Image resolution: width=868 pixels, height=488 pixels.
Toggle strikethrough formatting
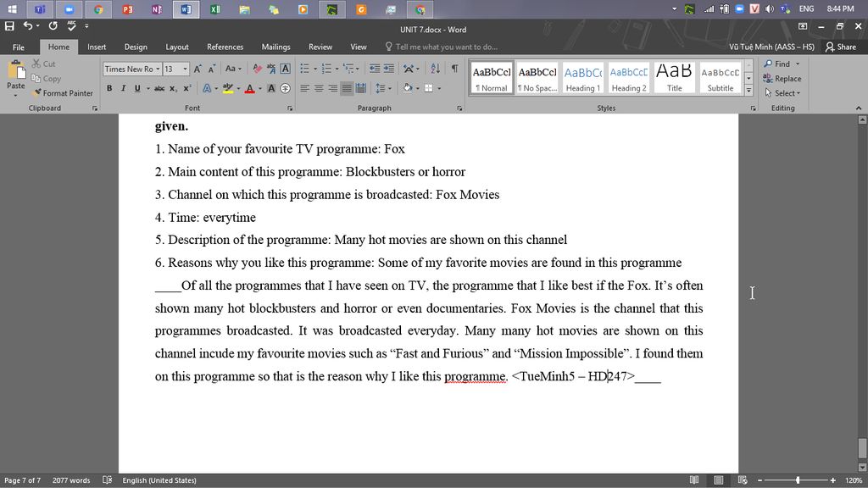159,88
